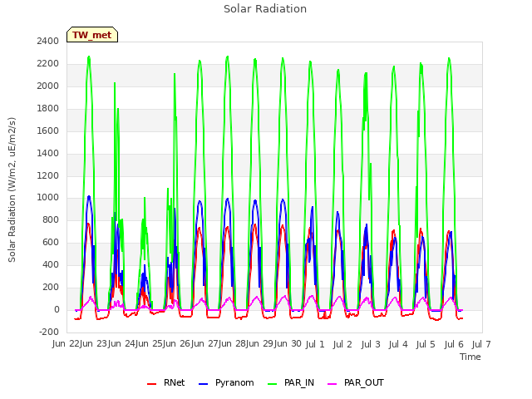Click the 1200 y-axis tick label

(48, 175)
